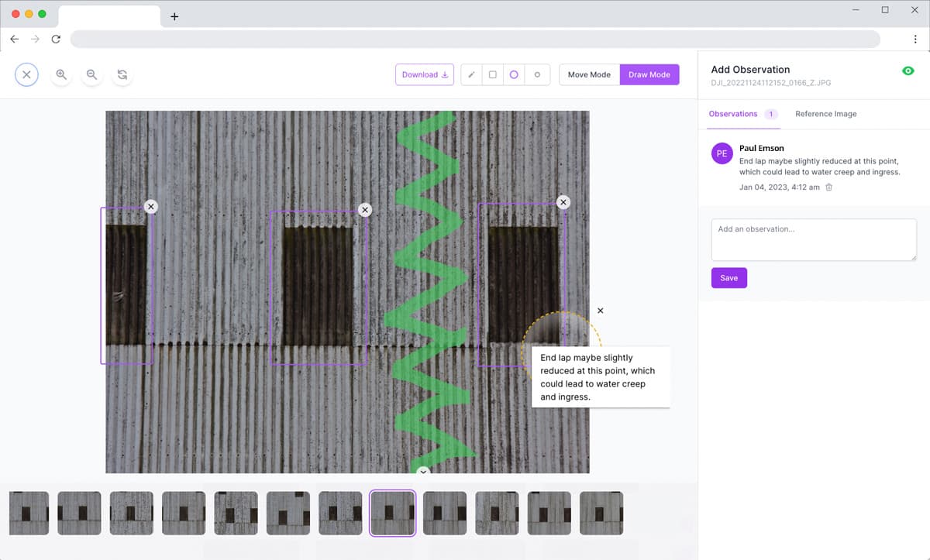Collapse the thumbnail strip with the chevron
Viewport: 930px width, 560px height.
423,471
